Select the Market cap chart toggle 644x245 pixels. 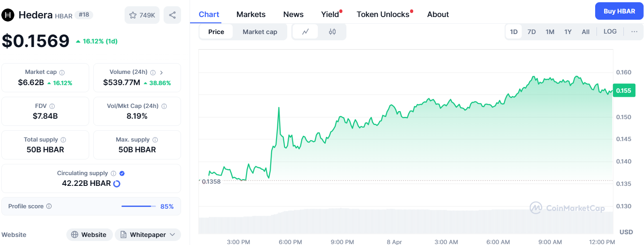[260, 32]
